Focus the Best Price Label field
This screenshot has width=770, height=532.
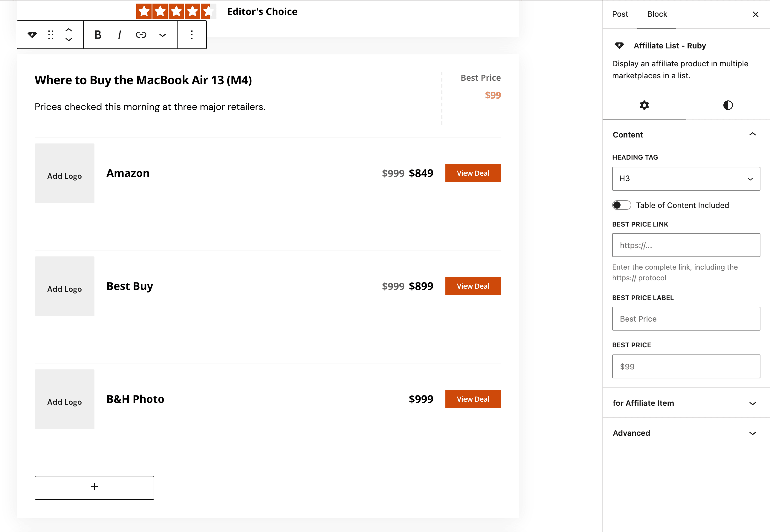tap(686, 319)
